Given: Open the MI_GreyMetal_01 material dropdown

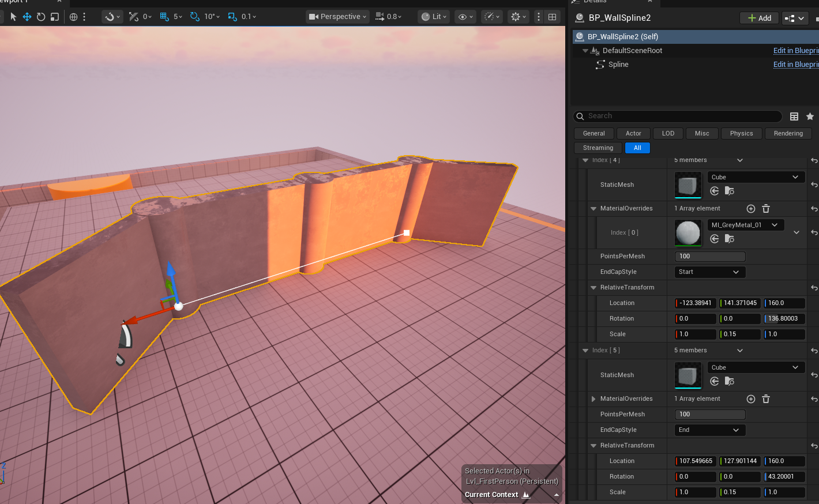Looking at the screenshot, I should tap(746, 225).
